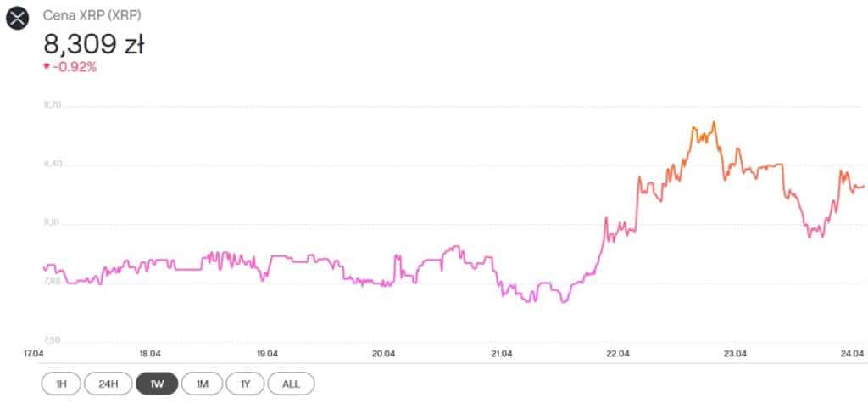The width and height of the screenshot is (868, 409).
Task: Click the 7,50 price axis label
Action: [x=51, y=340]
